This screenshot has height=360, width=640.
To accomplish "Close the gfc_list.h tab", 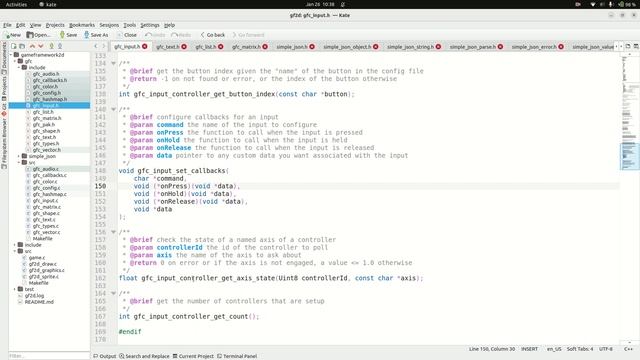I will 220,47.
